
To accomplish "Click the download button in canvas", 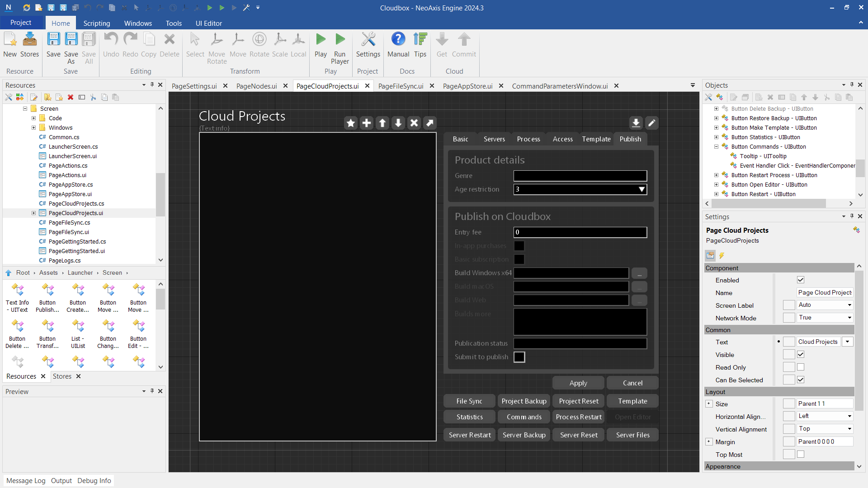I will pyautogui.click(x=636, y=123).
